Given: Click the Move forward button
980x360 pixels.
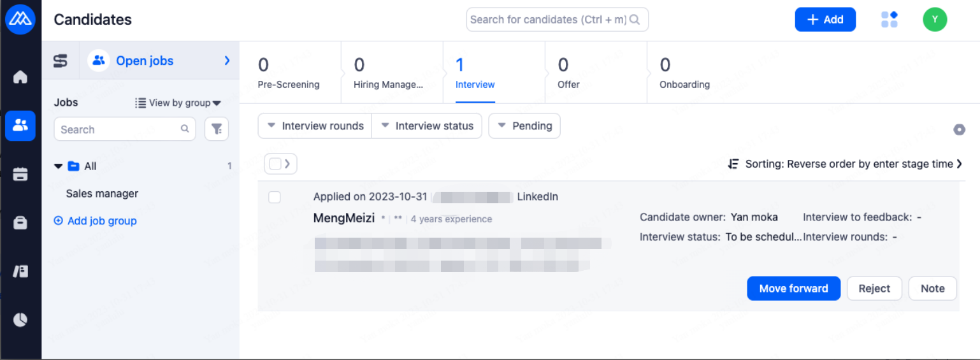Looking at the screenshot, I should pyautogui.click(x=793, y=289).
